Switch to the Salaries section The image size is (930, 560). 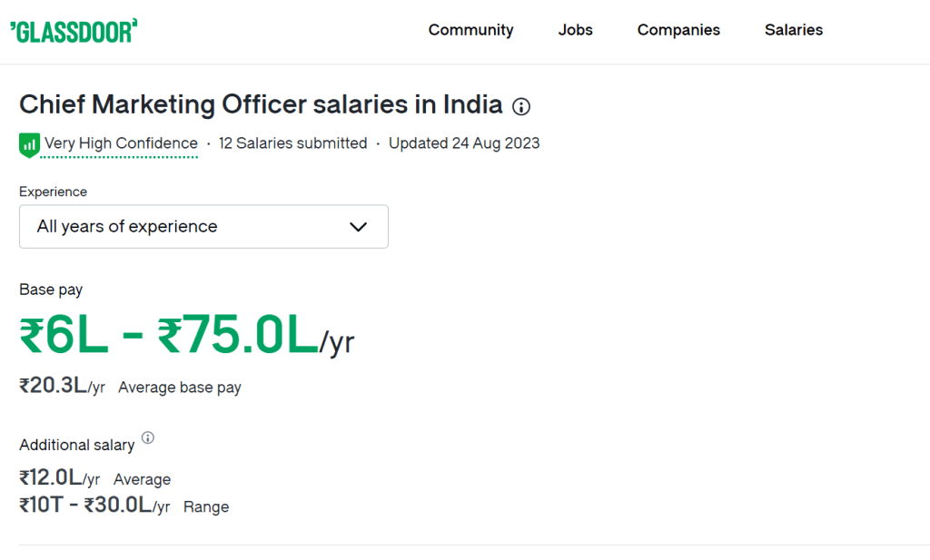(x=793, y=30)
